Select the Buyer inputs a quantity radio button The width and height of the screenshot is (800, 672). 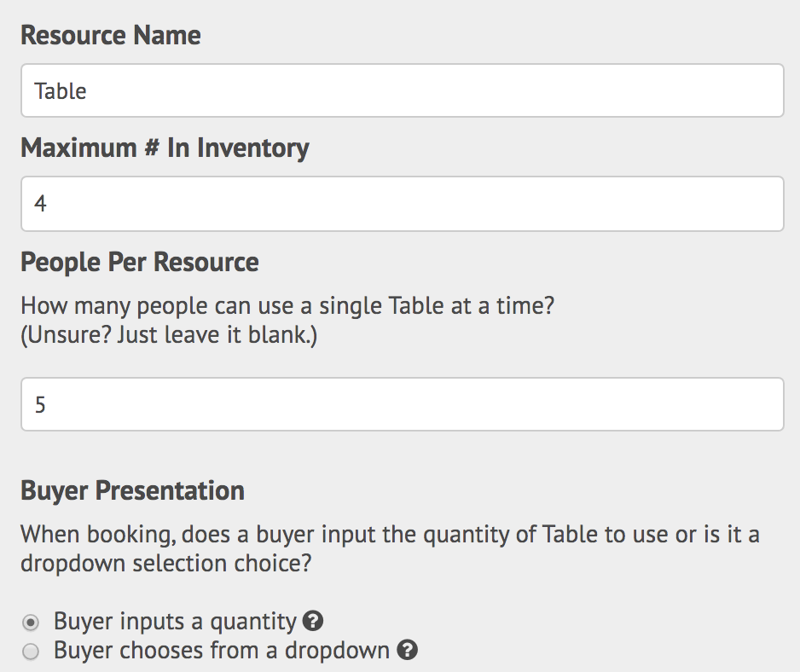[31, 623]
